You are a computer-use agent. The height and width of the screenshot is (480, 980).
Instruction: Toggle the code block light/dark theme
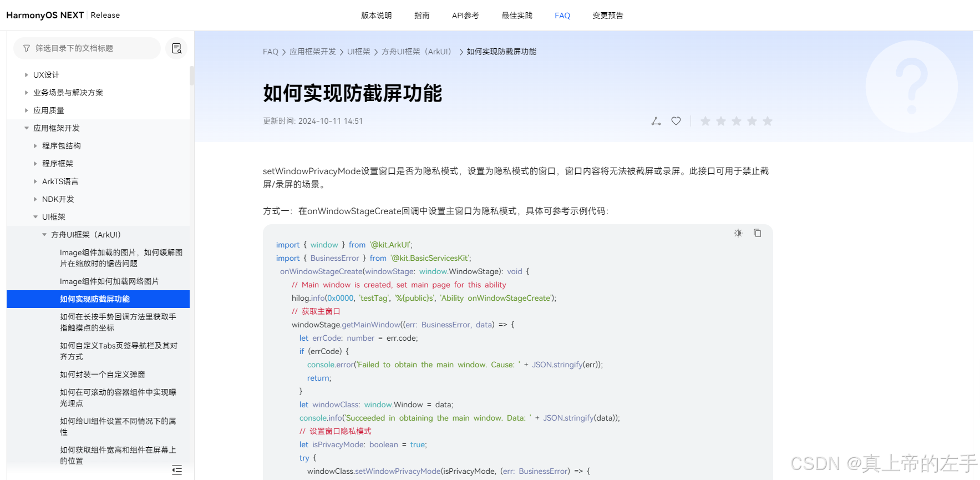(x=738, y=233)
